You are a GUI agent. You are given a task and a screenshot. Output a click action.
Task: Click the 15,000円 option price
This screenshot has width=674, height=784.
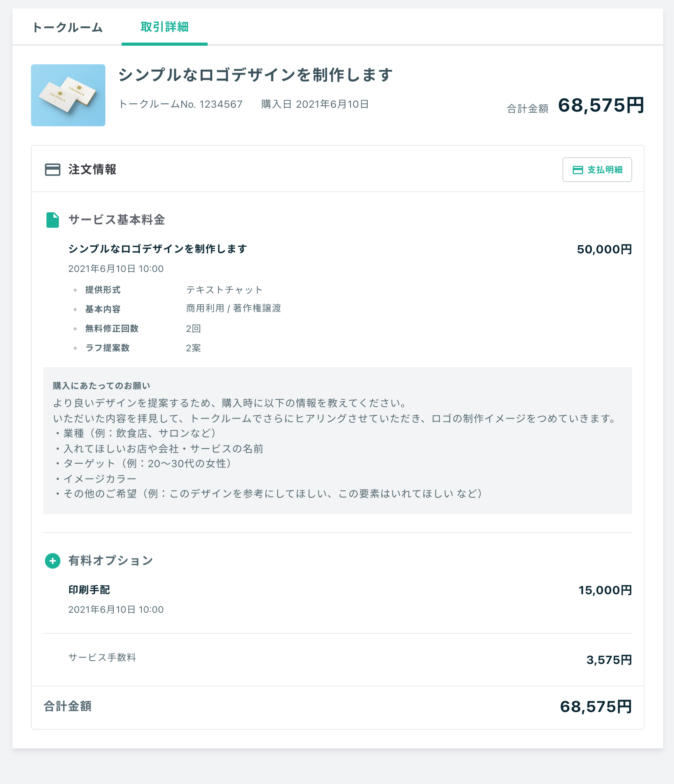605,590
